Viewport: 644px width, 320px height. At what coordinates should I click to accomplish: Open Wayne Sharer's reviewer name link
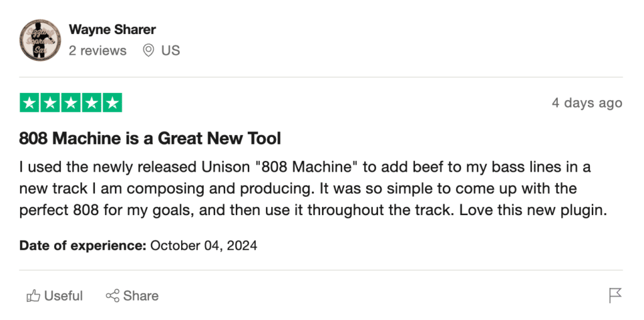(112, 30)
